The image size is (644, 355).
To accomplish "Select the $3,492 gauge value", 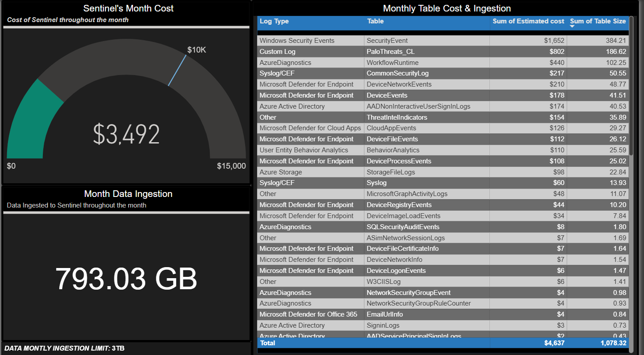I will click(x=126, y=134).
